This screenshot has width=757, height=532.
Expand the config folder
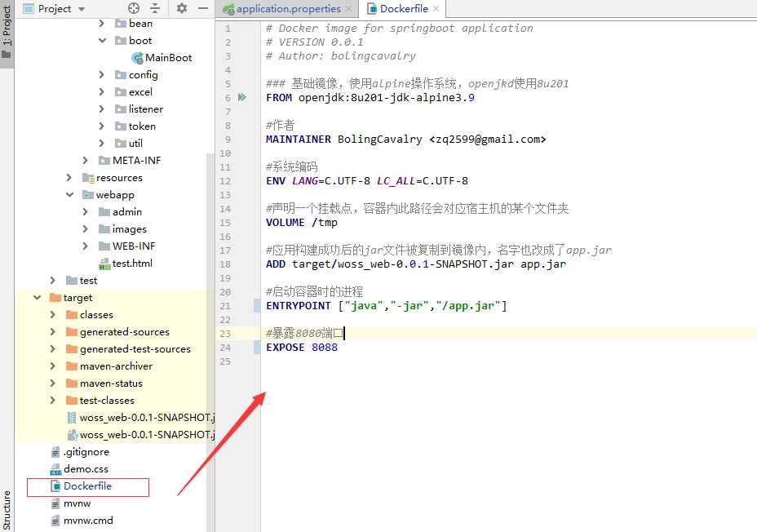click(x=101, y=75)
